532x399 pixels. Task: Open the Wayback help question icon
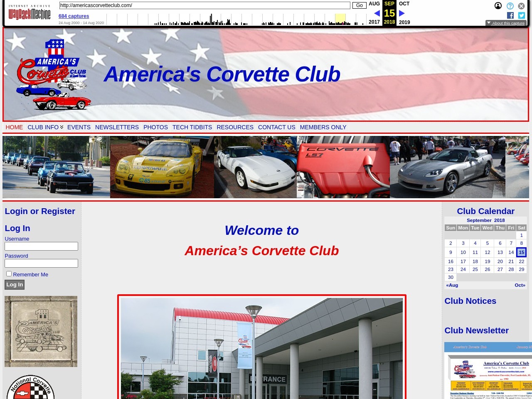(x=510, y=6)
